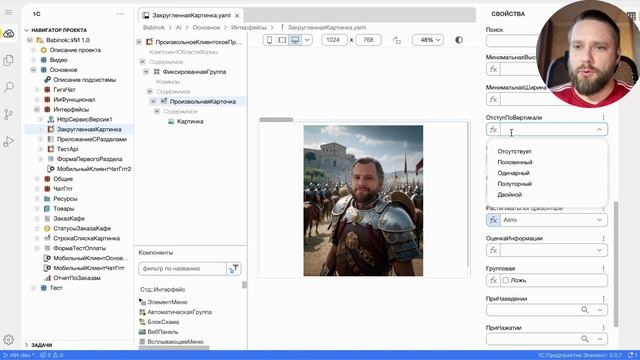Open the settings gear at bottom left
Screen dimensions: 640x360
pos(9,339)
